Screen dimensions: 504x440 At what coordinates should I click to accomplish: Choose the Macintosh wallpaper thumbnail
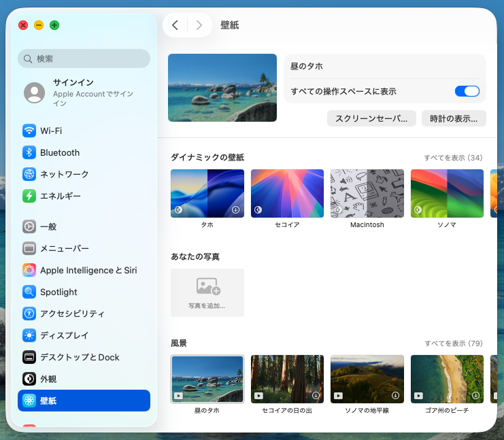click(x=367, y=193)
